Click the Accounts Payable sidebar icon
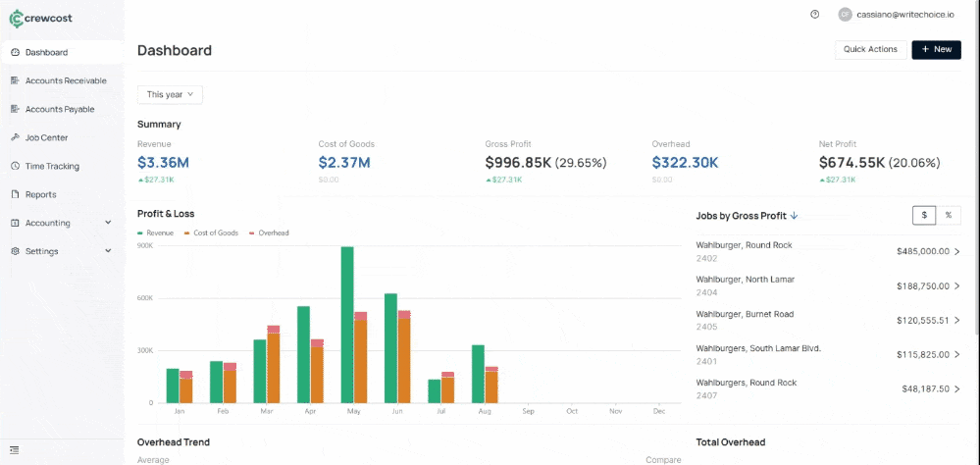The height and width of the screenshot is (465, 980). pyautogui.click(x=15, y=109)
